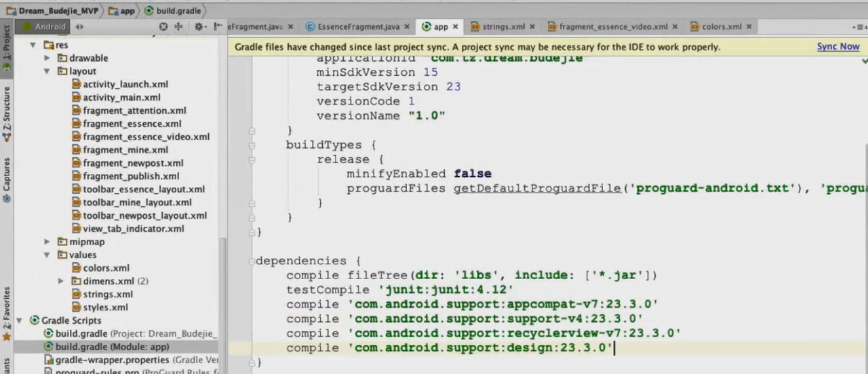Select view_tab_indicator.xml file
Screen dimensions: 868x374
(x=134, y=229)
